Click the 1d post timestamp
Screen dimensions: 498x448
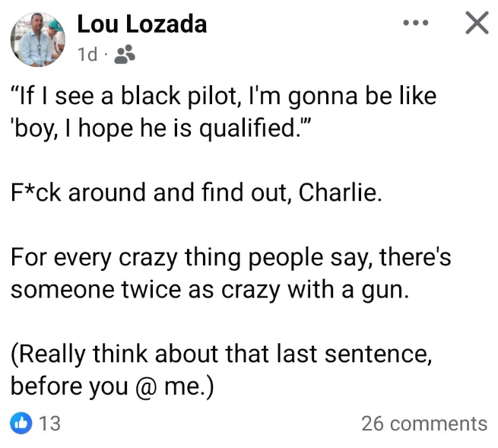[x=87, y=54]
